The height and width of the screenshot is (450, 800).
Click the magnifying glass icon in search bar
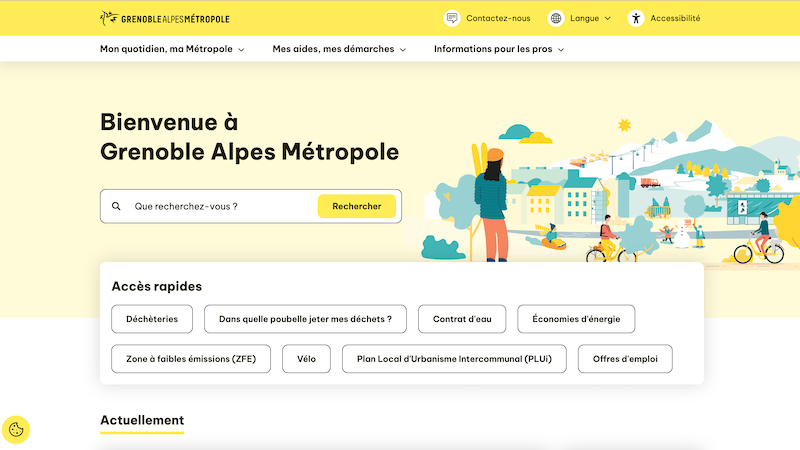pyautogui.click(x=116, y=206)
